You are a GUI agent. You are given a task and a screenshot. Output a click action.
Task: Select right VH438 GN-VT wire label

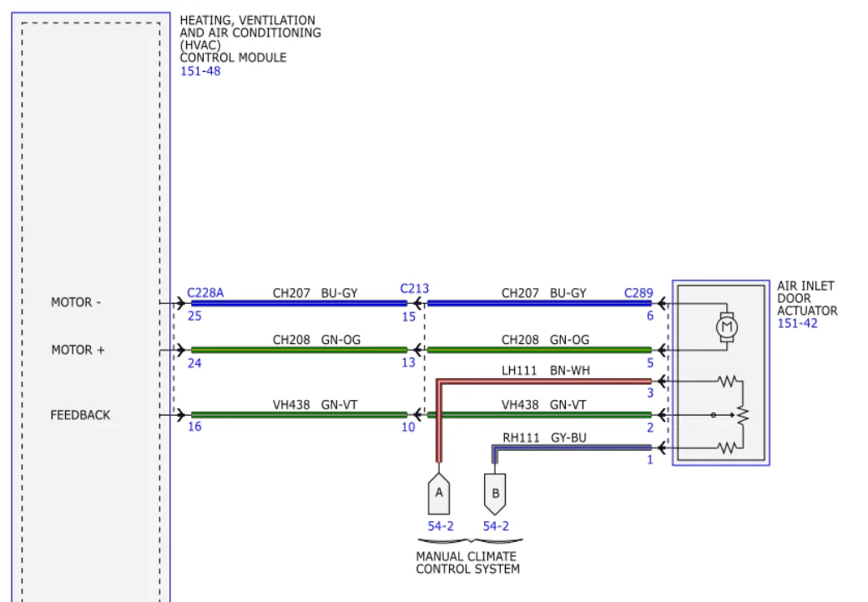point(543,405)
